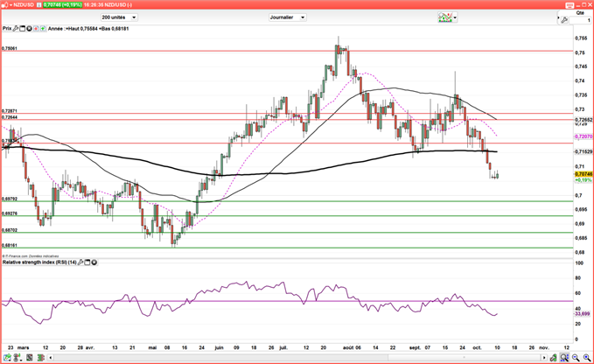This screenshot has width=594, height=364.
Task: Open the Journalier timeframe dropdown
Action: pyautogui.click(x=287, y=17)
